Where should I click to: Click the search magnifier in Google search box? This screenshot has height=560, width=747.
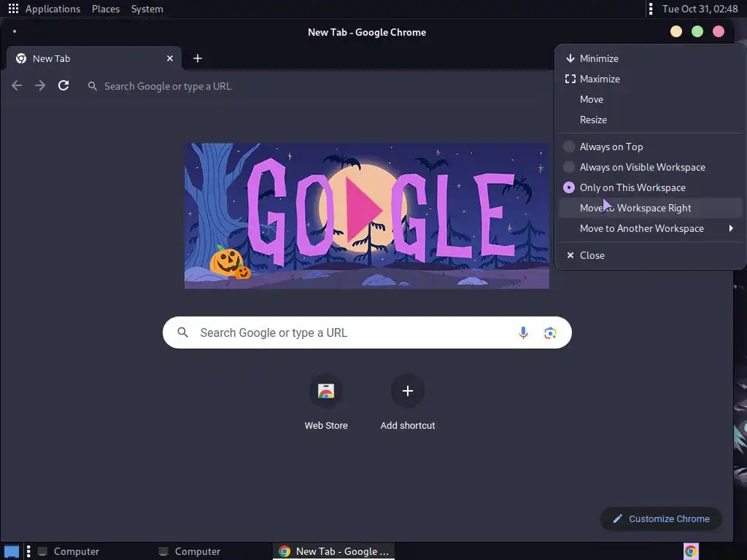pos(182,332)
